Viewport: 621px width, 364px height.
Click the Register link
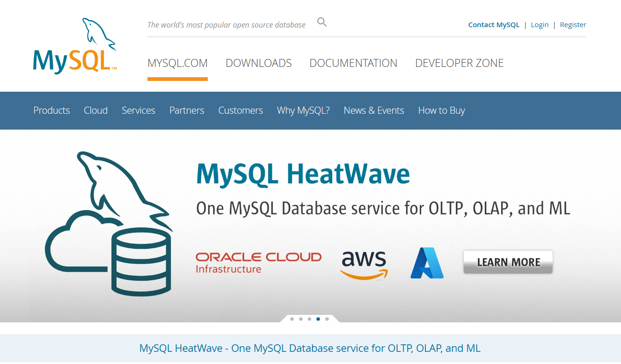click(x=573, y=25)
